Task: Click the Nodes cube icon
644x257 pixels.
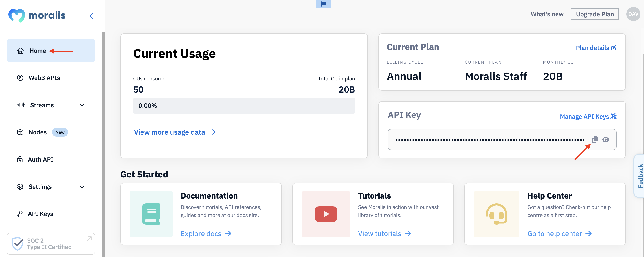Action: point(20,132)
